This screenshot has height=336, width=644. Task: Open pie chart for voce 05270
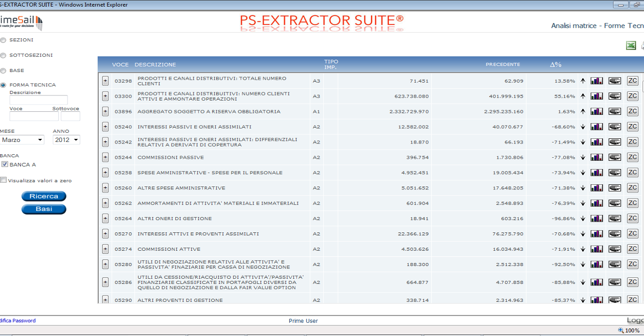(615, 234)
